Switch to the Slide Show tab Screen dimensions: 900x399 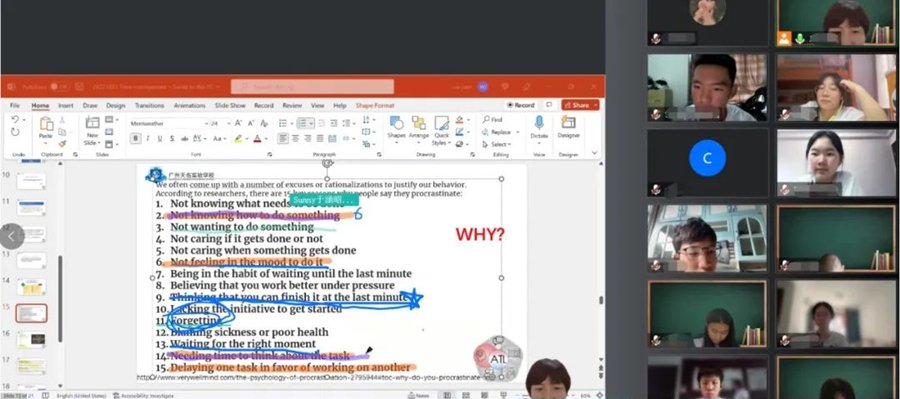coord(230,106)
